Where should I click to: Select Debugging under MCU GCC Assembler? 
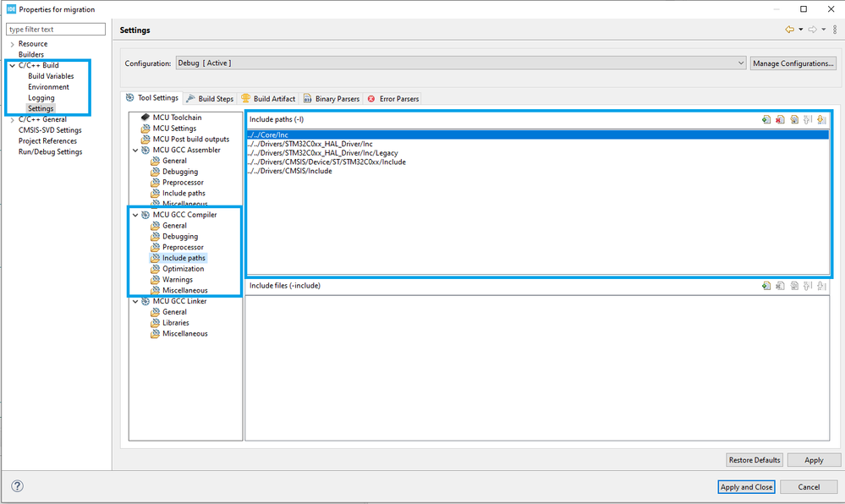point(180,172)
